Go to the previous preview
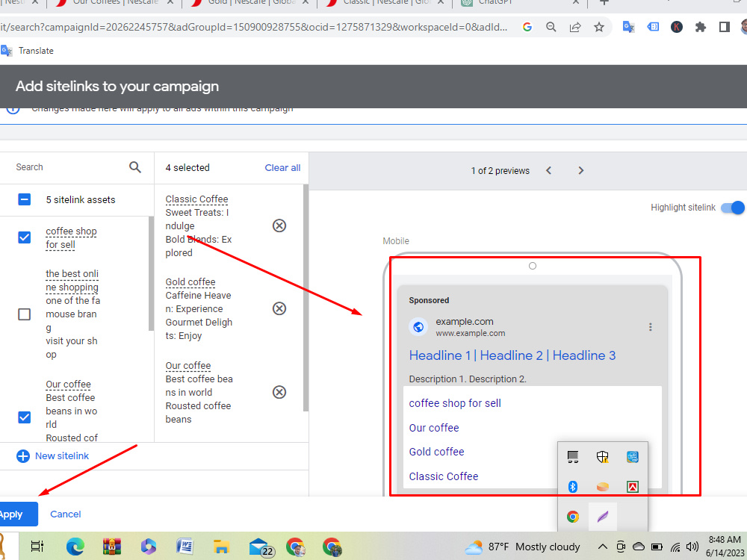Screen dimensions: 747x560 coord(549,170)
